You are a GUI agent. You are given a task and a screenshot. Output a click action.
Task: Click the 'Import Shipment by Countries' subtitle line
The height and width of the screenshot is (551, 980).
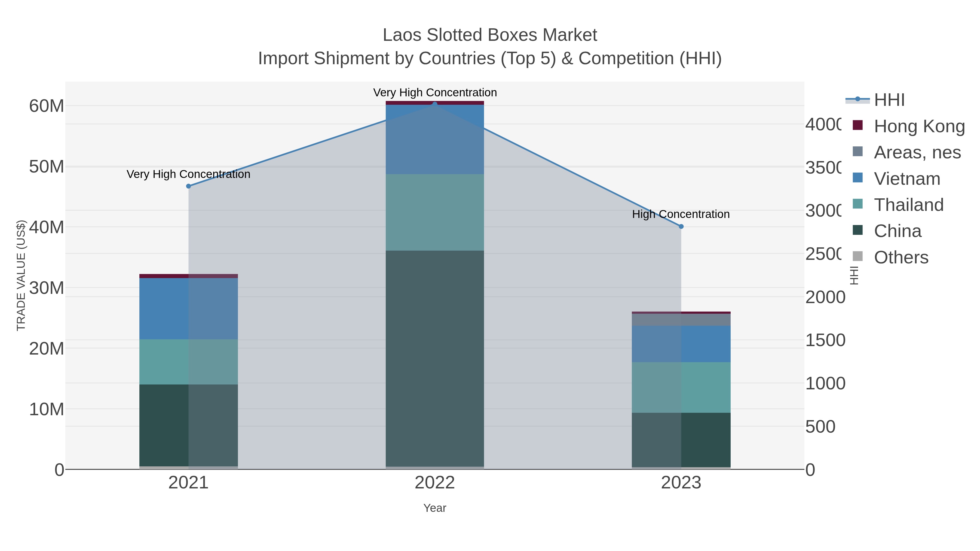(490, 59)
